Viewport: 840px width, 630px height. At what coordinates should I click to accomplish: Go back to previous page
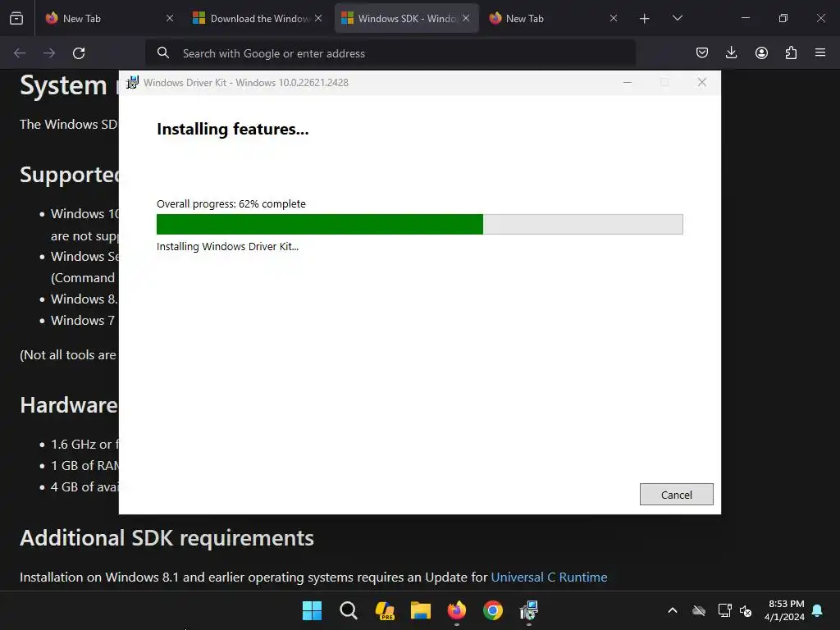(x=20, y=53)
